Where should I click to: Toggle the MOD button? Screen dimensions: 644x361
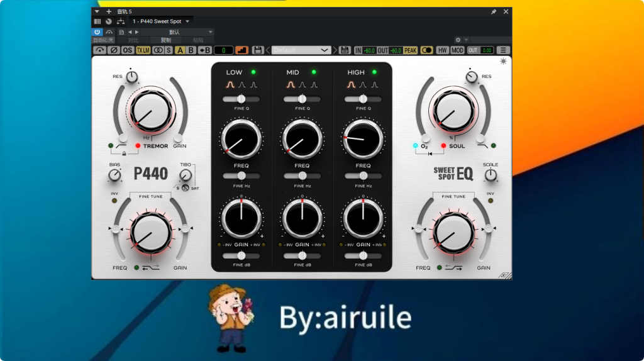(457, 50)
